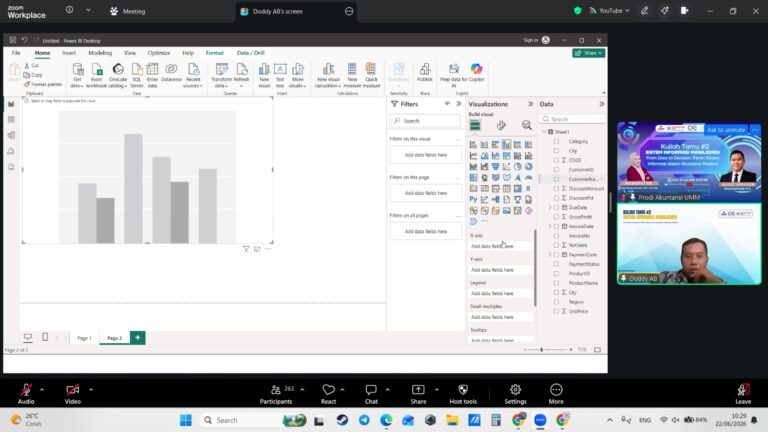Click filter icon below the chart
This screenshot has height=432, width=768.
(x=246, y=249)
